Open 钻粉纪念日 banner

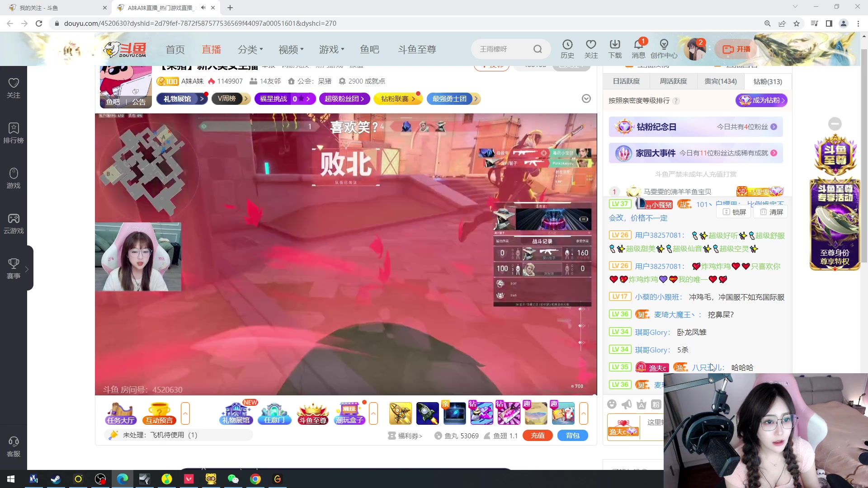click(696, 127)
